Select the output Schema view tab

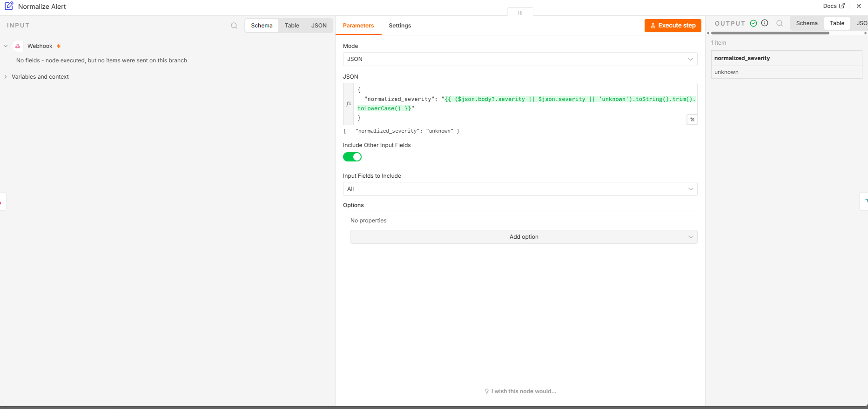pos(807,23)
